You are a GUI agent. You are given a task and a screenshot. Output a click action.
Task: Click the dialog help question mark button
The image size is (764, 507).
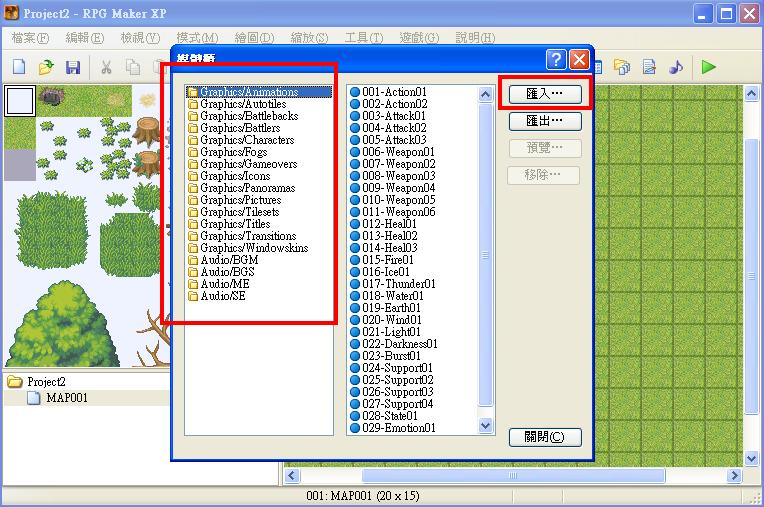pos(556,59)
